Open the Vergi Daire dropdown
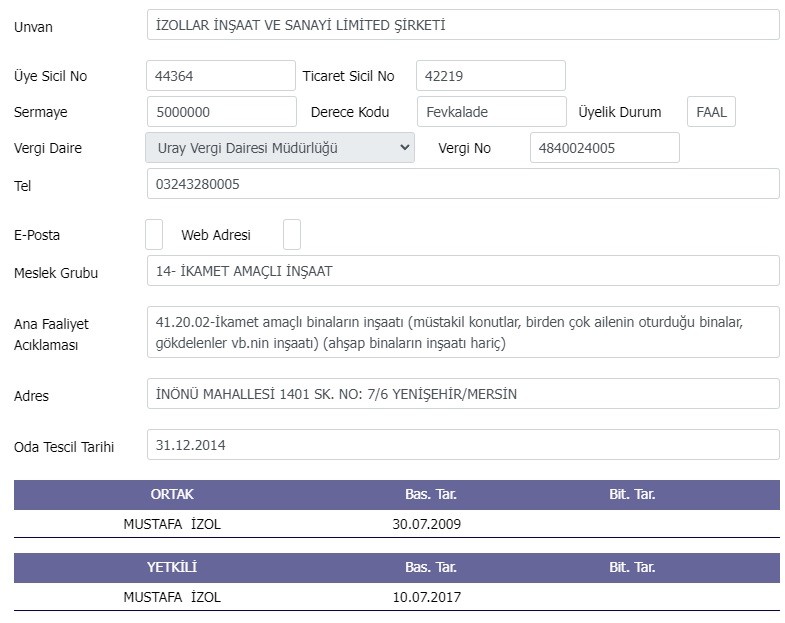 tap(280, 148)
